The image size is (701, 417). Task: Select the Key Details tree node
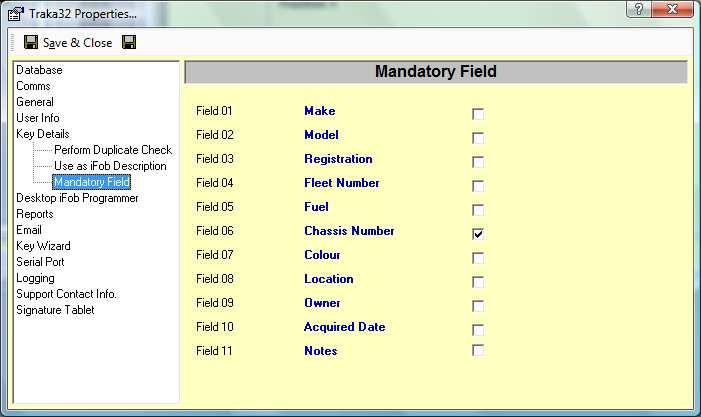click(43, 134)
